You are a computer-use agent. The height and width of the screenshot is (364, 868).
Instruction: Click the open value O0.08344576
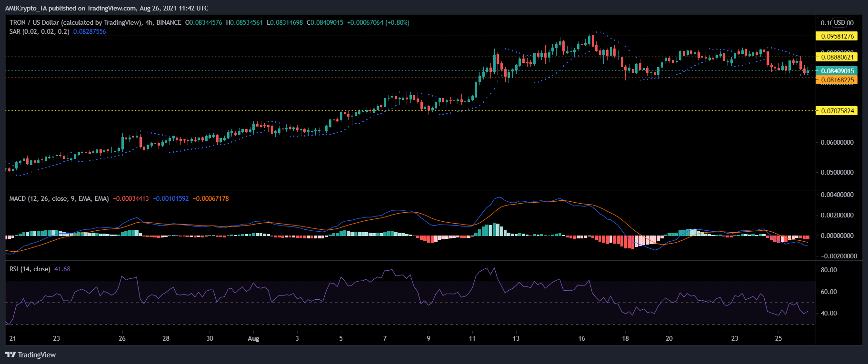(203, 22)
